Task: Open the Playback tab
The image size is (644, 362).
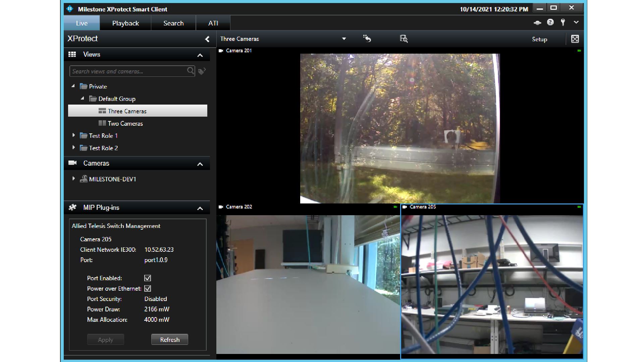Action: 125,23
